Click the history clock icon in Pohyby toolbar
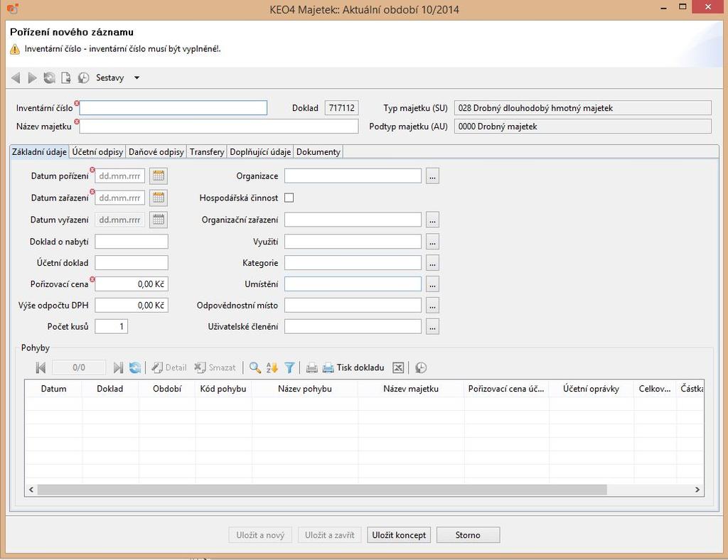This screenshot has height=560, width=728. click(421, 368)
